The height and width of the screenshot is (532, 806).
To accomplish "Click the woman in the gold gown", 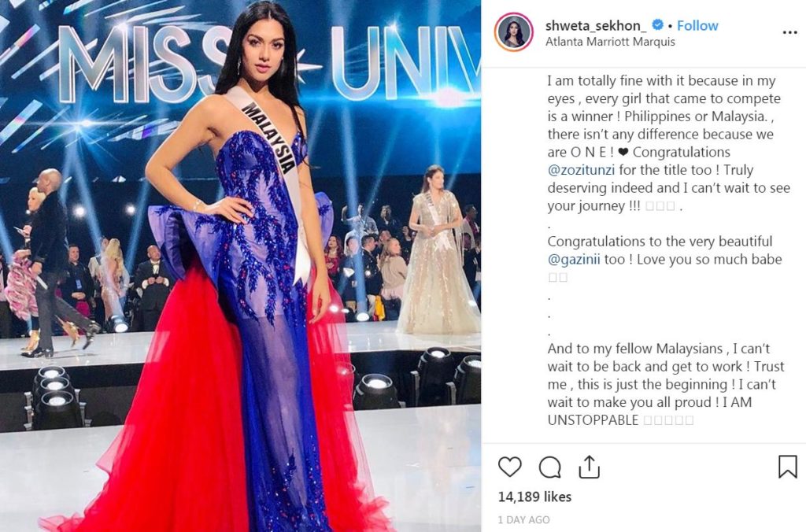I will [437, 250].
